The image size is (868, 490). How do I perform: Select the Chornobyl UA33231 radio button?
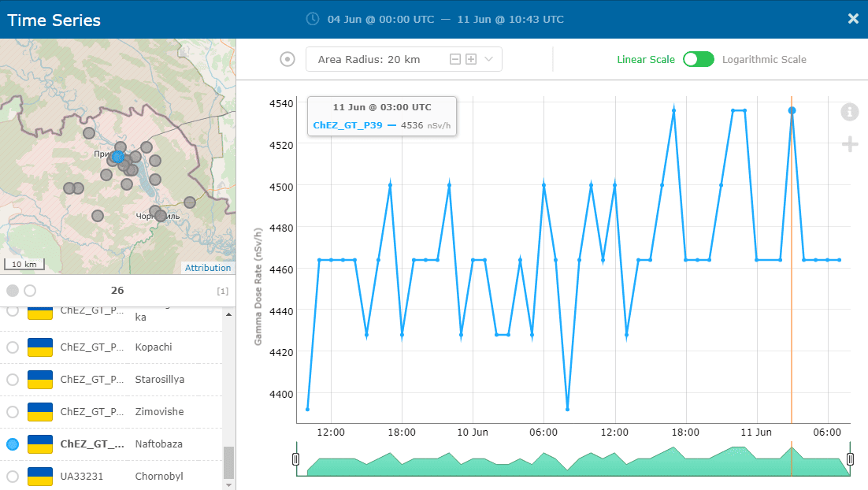(x=13, y=477)
